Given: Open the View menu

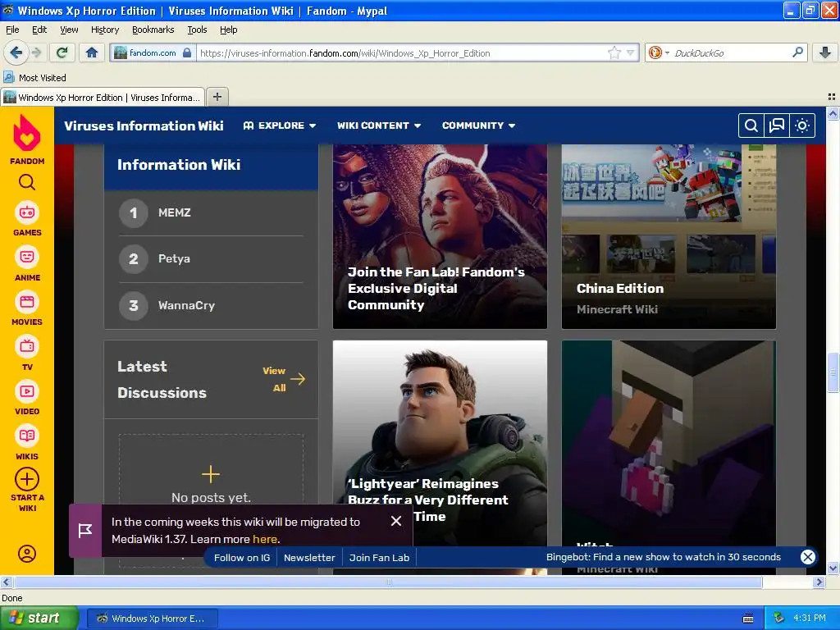Looking at the screenshot, I should pyautogui.click(x=69, y=30).
